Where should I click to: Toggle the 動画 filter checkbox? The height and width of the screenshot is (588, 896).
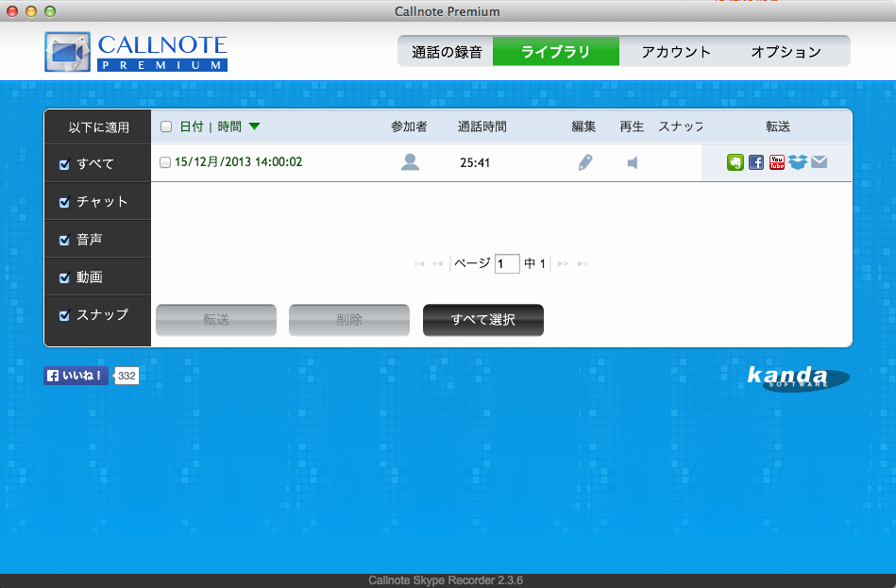[64, 277]
